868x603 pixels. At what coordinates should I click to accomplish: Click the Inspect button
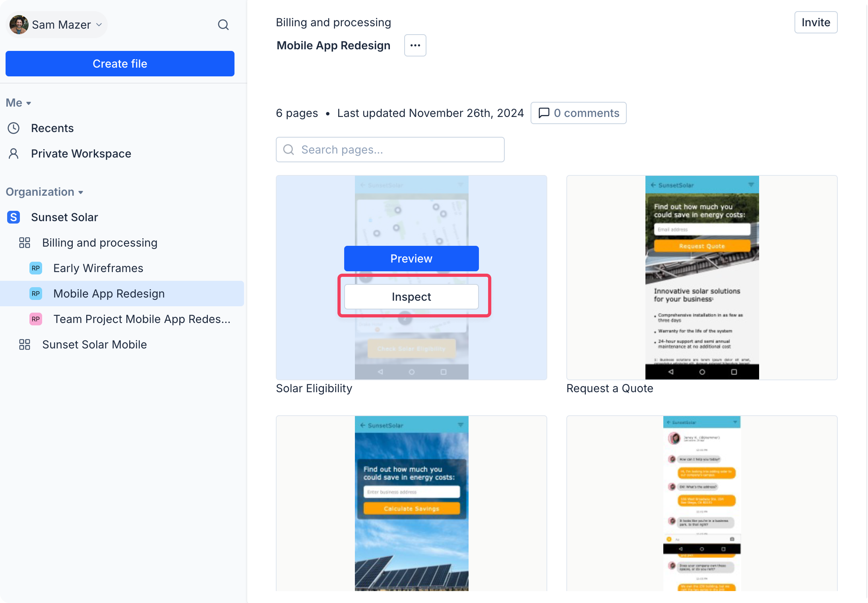411,297
